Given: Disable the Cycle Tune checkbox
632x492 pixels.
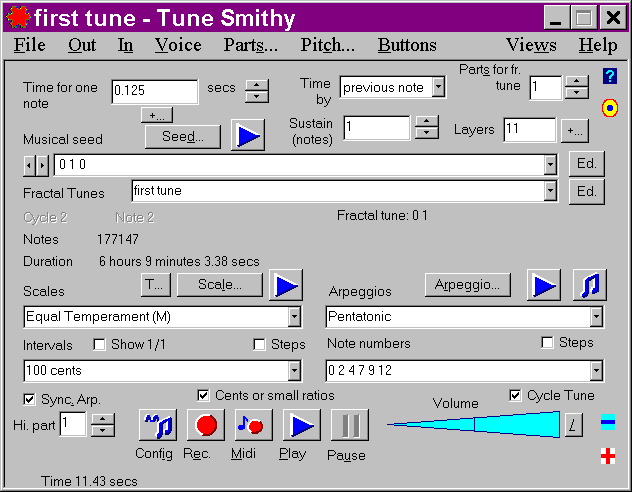Looking at the screenshot, I should (x=515, y=395).
